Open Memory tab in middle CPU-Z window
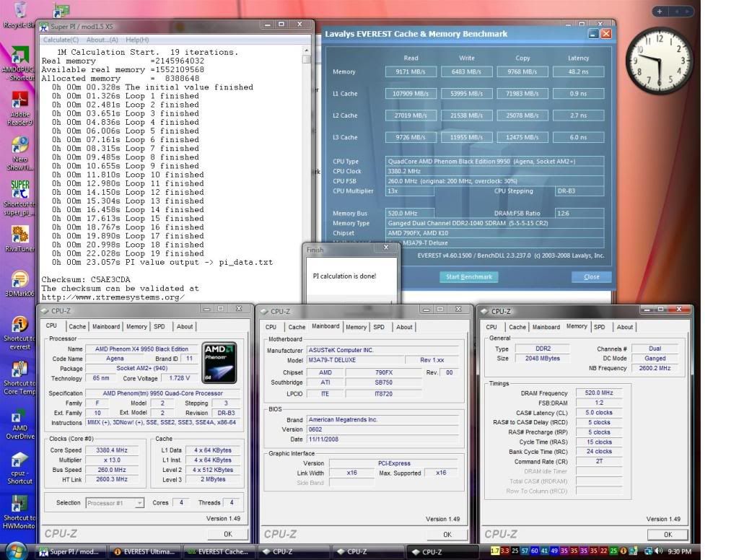Image resolution: width=739 pixels, height=560 pixels. (x=356, y=327)
